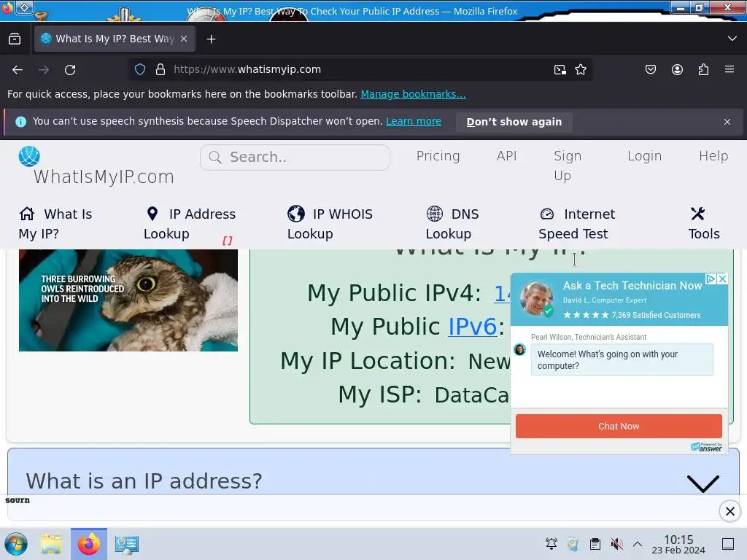Click the clipboard tray icon
This screenshot has height=560, width=747.
595,544
